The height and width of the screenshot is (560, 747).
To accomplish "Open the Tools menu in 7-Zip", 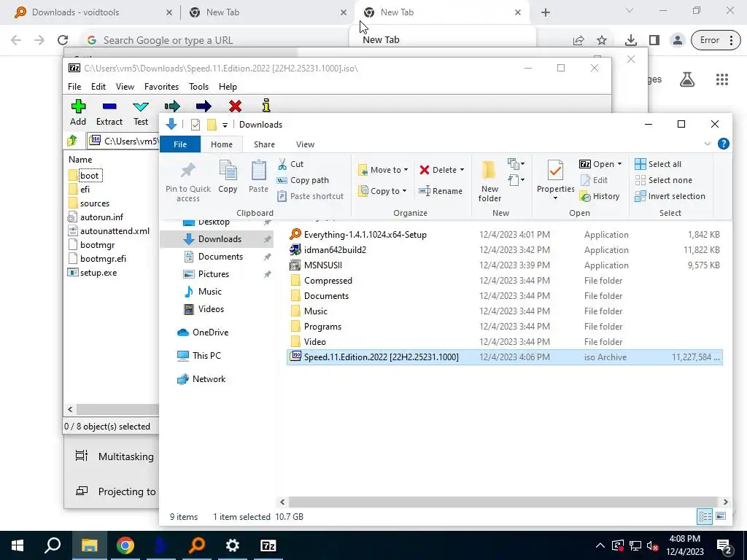I will (x=198, y=87).
